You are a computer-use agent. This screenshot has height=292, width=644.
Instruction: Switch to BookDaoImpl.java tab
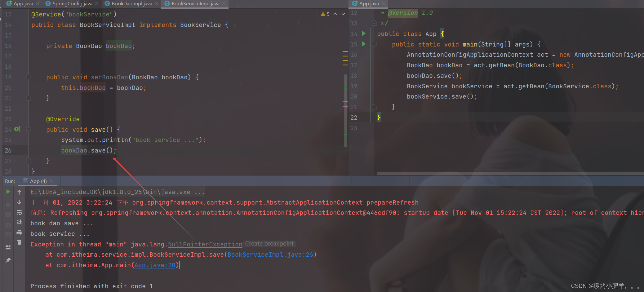point(132,4)
